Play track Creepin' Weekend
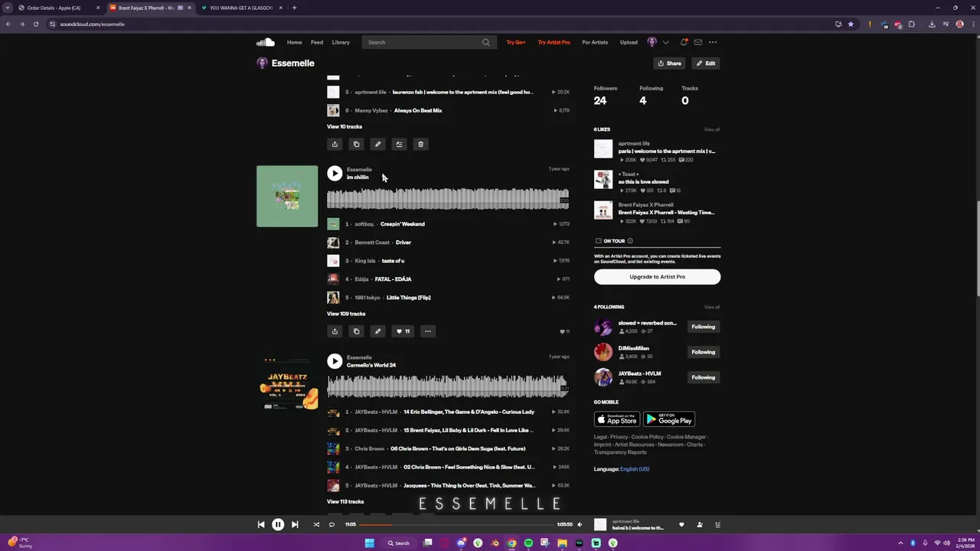This screenshot has width=980, height=551. (448, 224)
